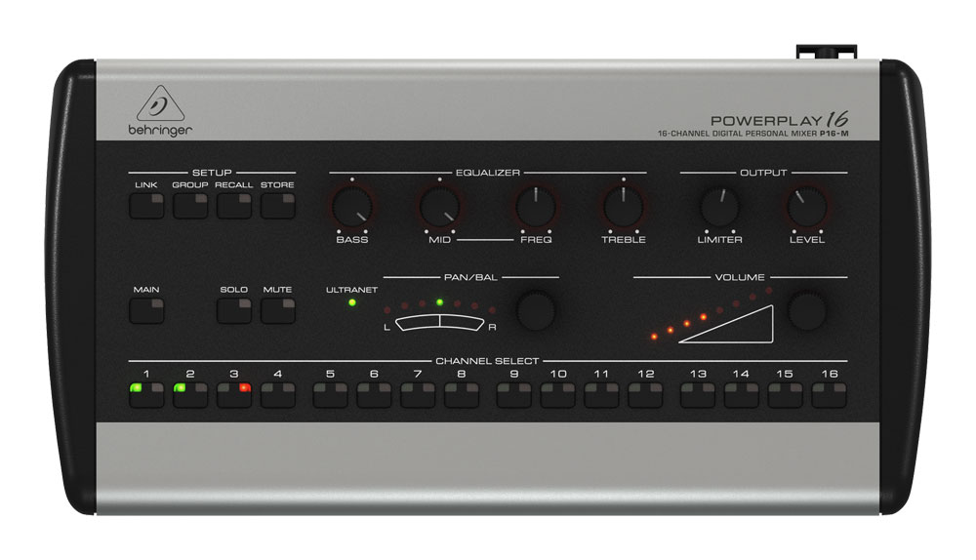
Task: Click the EQUALIZER section label
Action: click(x=488, y=173)
